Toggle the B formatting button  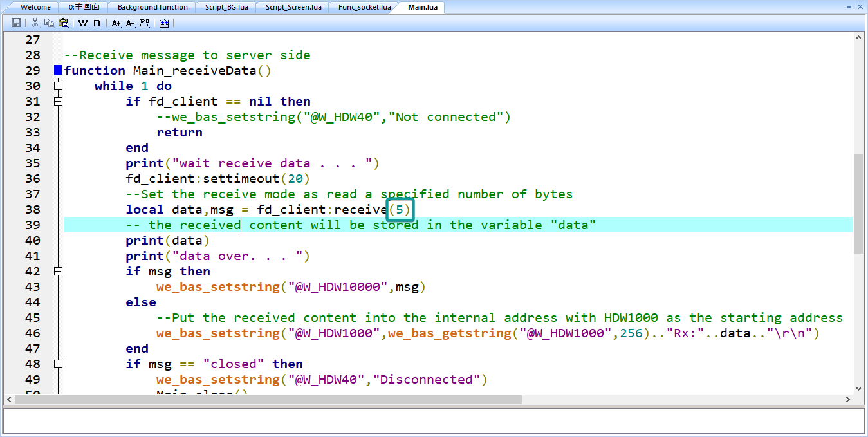click(97, 23)
